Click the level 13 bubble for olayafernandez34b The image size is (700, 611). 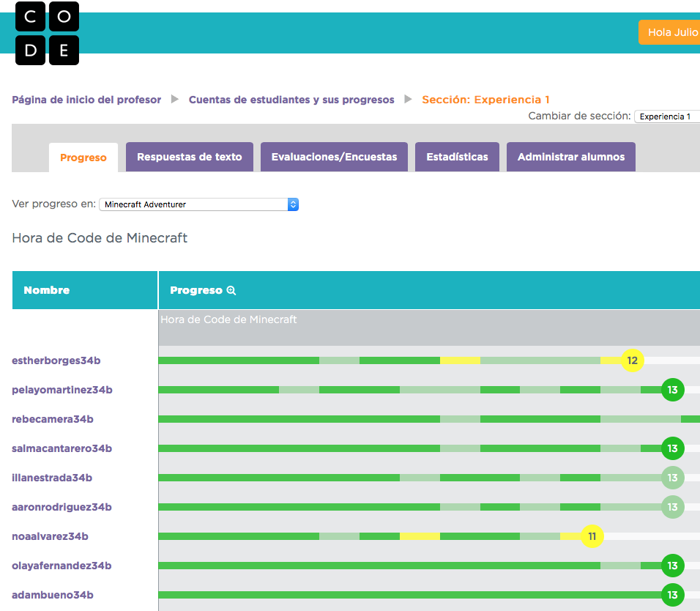672,566
